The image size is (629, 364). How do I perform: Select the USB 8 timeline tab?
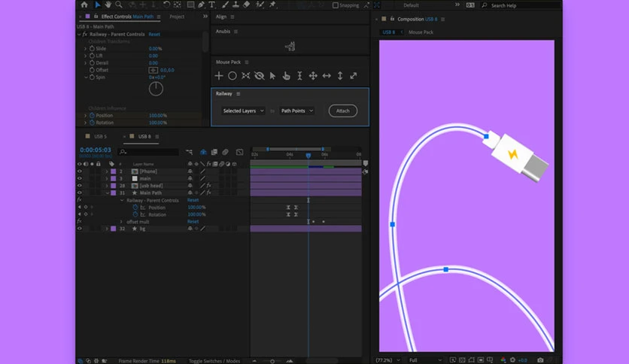click(x=144, y=136)
